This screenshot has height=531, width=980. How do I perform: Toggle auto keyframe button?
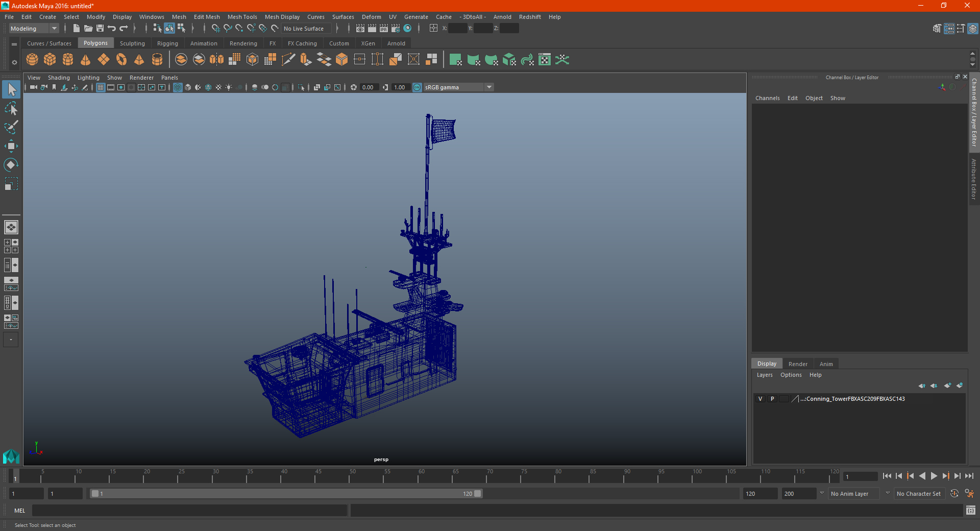(954, 493)
